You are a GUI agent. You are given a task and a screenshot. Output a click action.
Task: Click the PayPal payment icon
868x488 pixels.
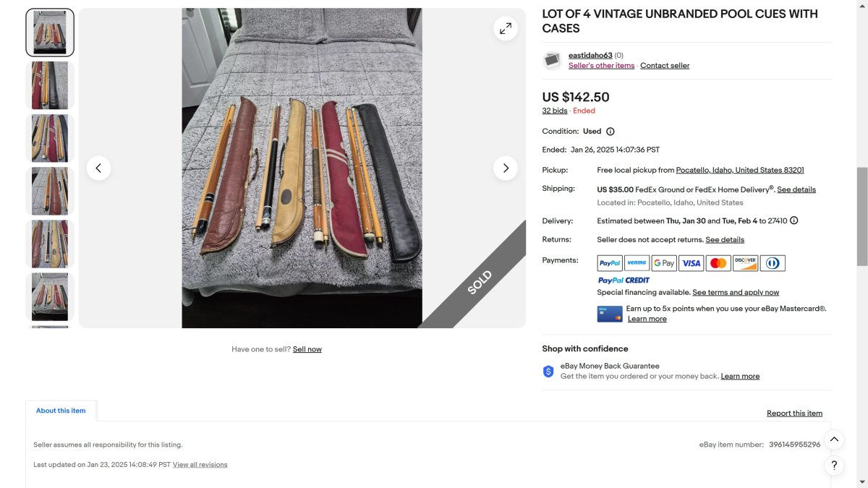610,263
